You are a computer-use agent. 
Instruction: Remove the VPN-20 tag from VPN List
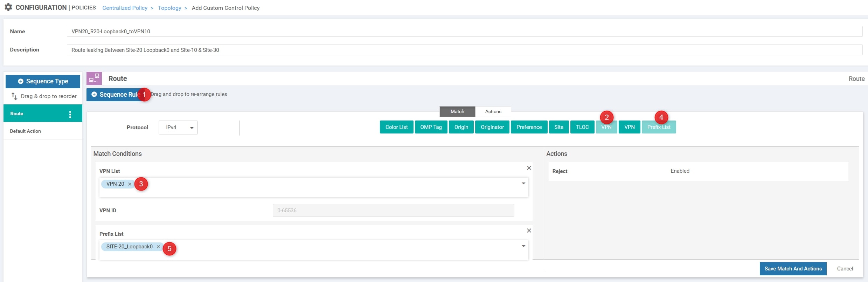[x=130, y=184]
